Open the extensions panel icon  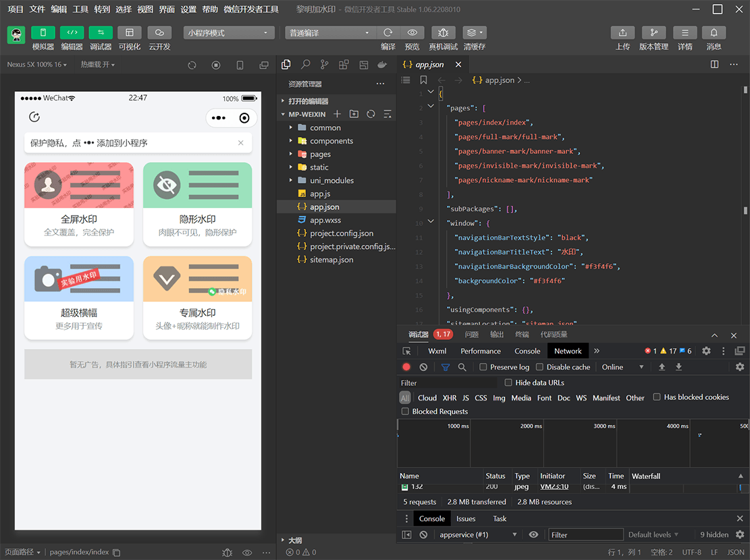344,65
